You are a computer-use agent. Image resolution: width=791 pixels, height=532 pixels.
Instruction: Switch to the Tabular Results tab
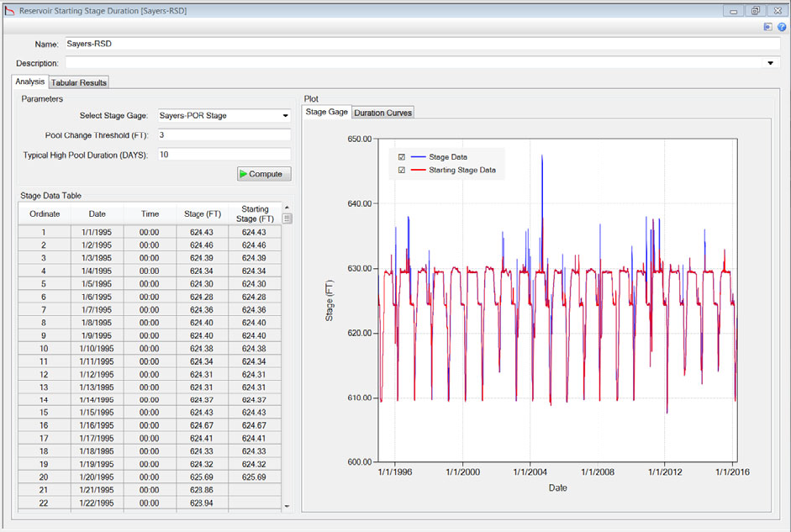tap(78, 82)
